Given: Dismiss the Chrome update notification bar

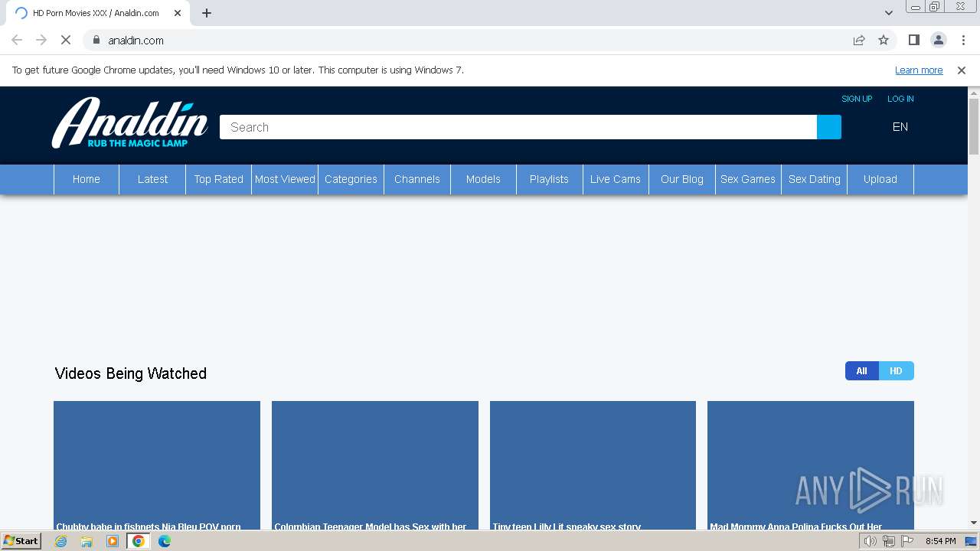Looking at the screenshot, I should 962,70.
